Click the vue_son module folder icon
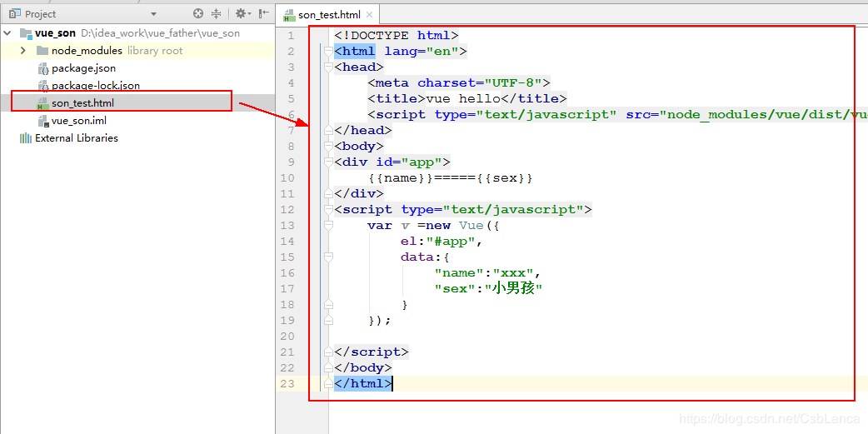The image size is (868, 434). (26, 33)
